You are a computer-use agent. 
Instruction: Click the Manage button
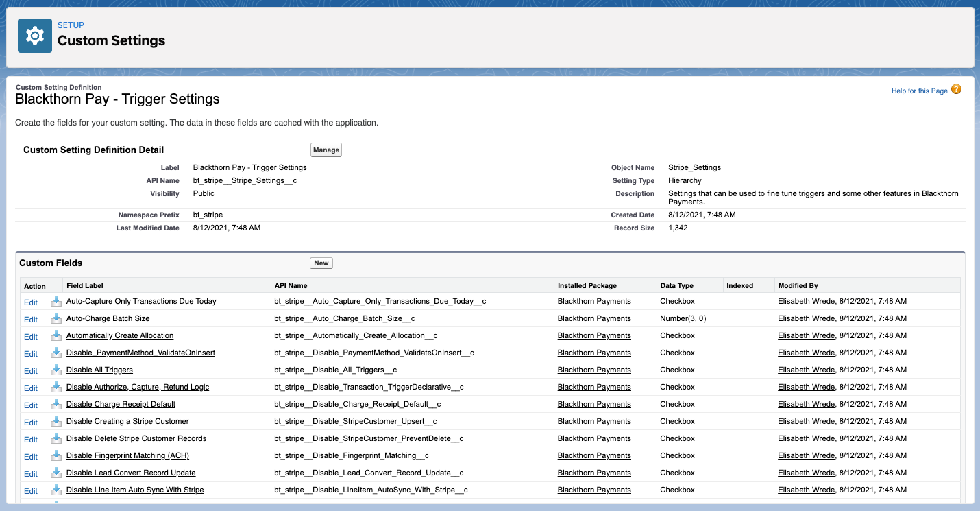(x=326, y=150)
